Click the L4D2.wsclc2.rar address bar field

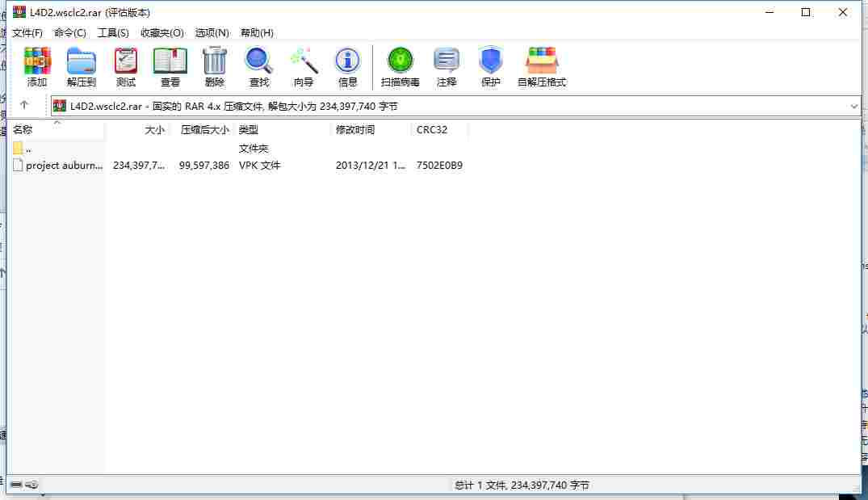[455, 107]
